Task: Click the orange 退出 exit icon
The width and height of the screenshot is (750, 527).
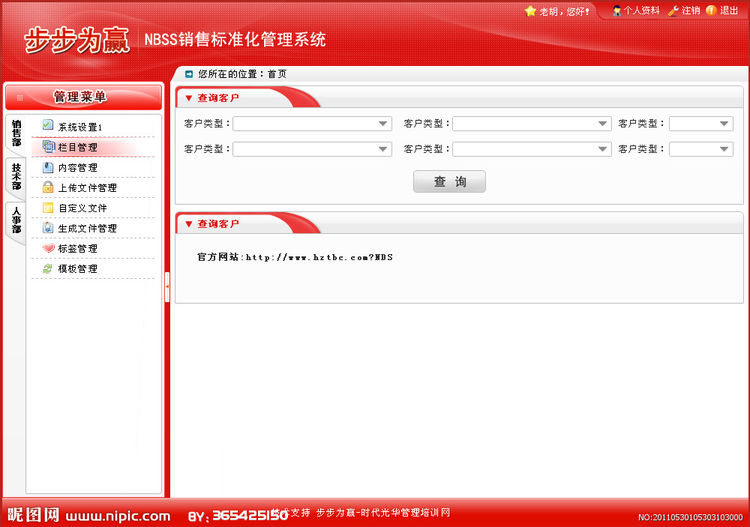Action: (711, 11)
